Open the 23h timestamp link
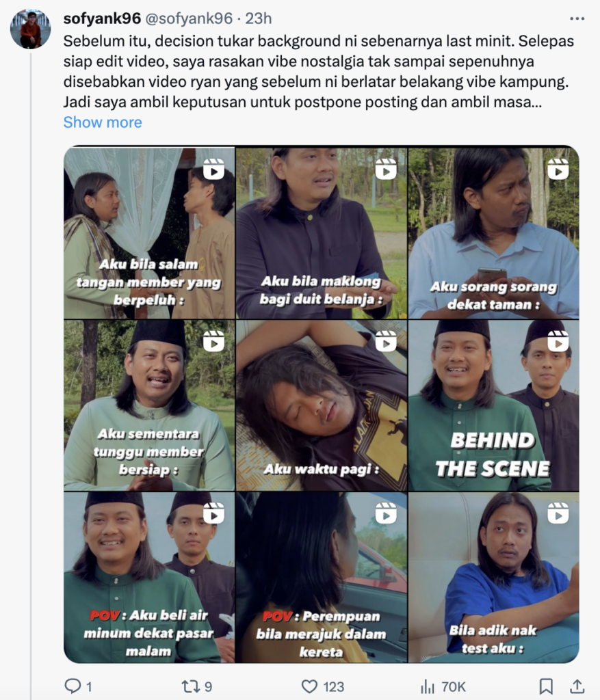This screenshot has width=600, height=700. coord(258,18)
